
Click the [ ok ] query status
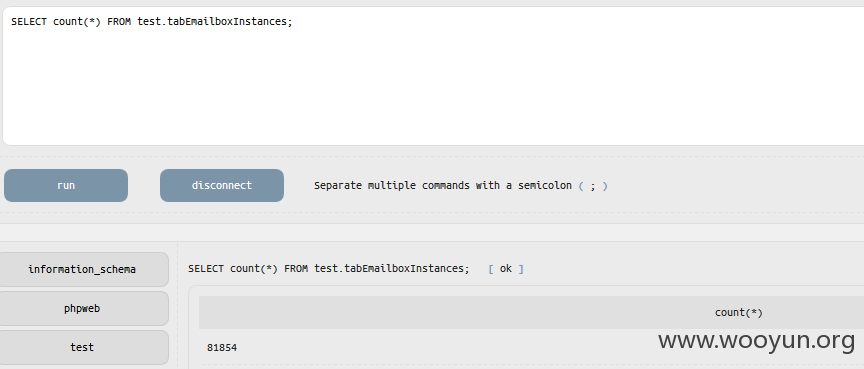(x=506, y=269)
